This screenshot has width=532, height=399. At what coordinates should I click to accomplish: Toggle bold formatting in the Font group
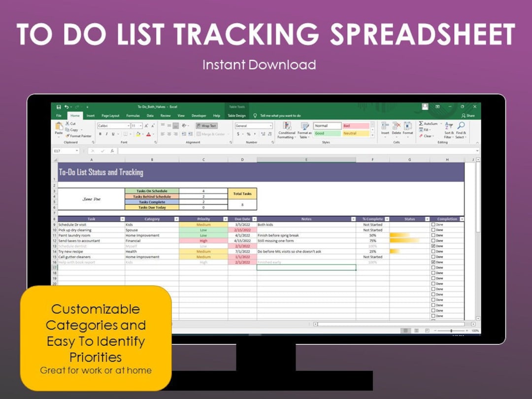coord(100,133)
